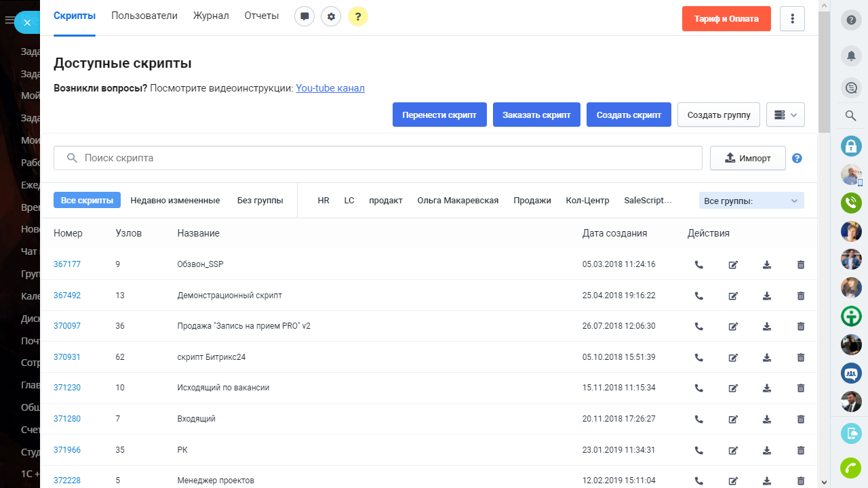The image size is (868, 488).
Task: Click the blue help icon beside Импорт
Action: click(x=797, y=158)
